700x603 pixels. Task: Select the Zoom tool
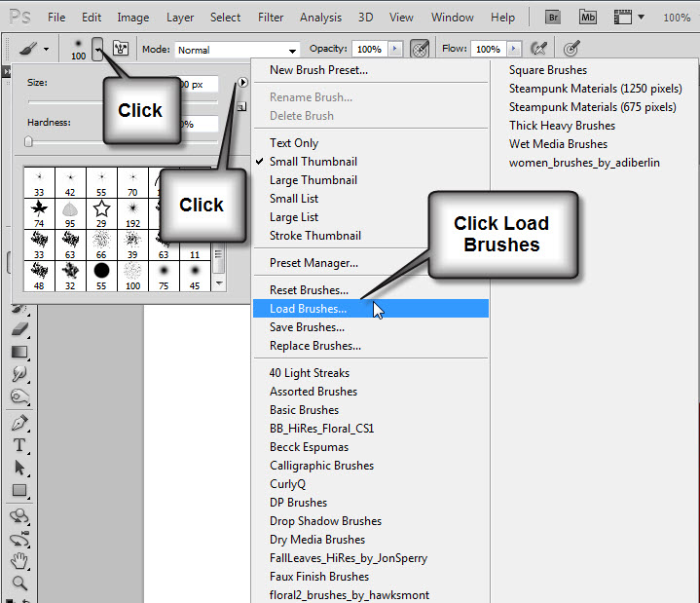pyautogui.click(x=19, y=583)
